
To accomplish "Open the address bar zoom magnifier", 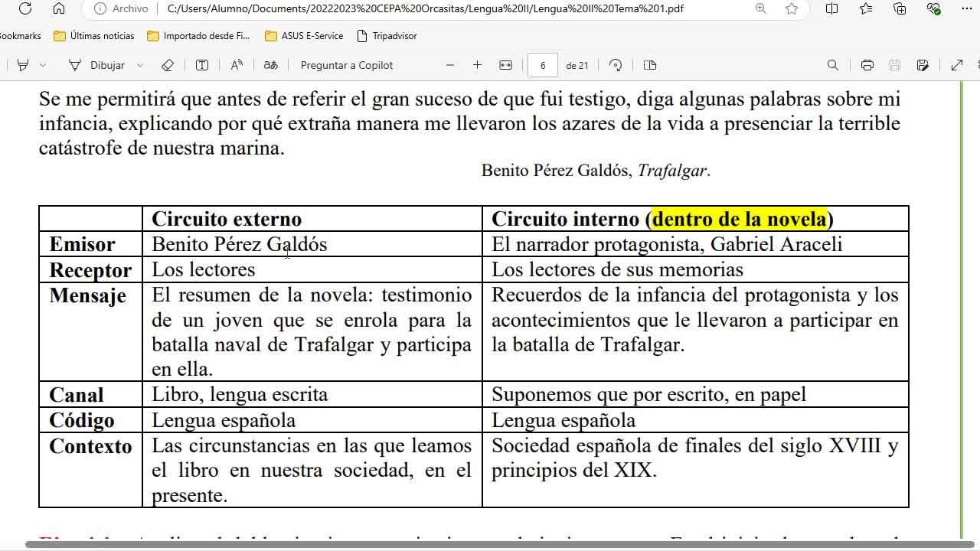I will (x=760, y=8).
